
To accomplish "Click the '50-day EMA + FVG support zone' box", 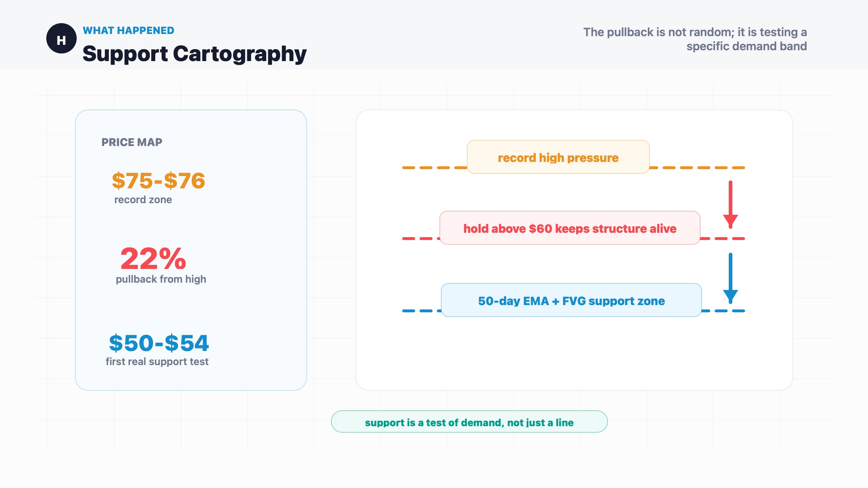I will coord(571,300).
